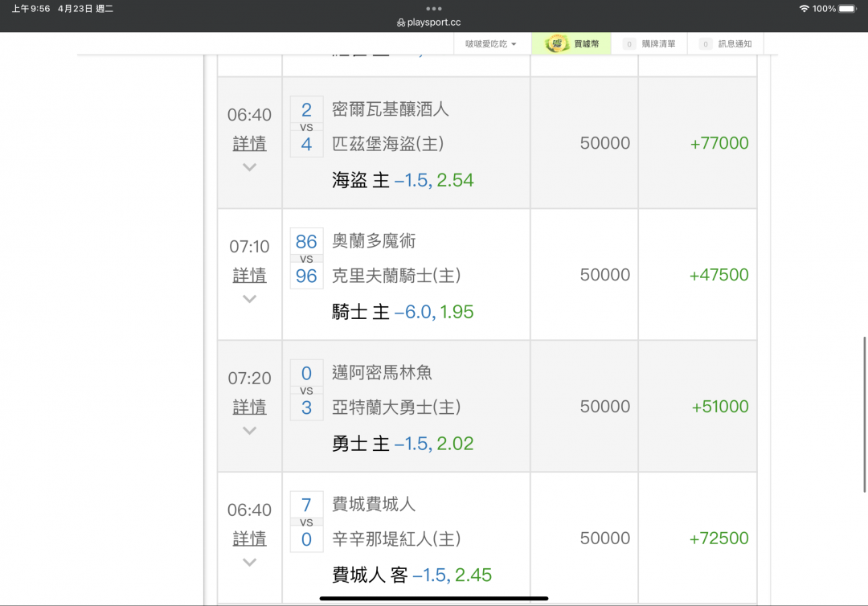Select team name 密爾瓦基釀酒人
The width and height of the screenshot is (868, 606).
click(x=391, y=109)
